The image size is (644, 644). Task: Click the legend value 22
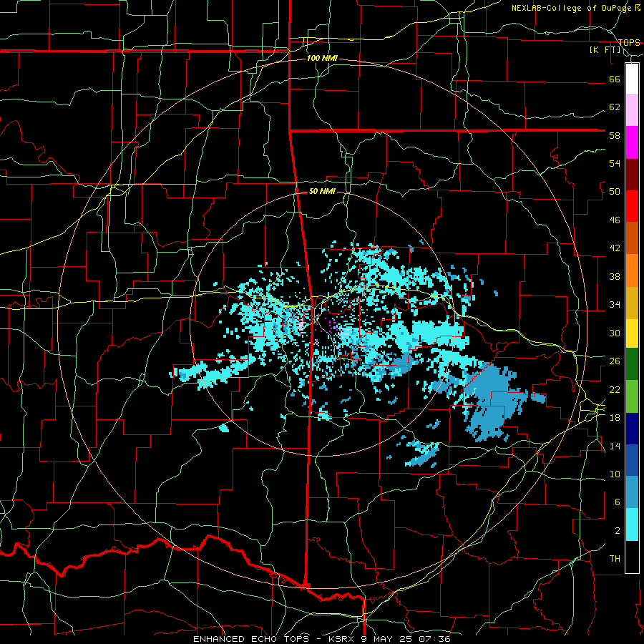[x=615, y=390]
